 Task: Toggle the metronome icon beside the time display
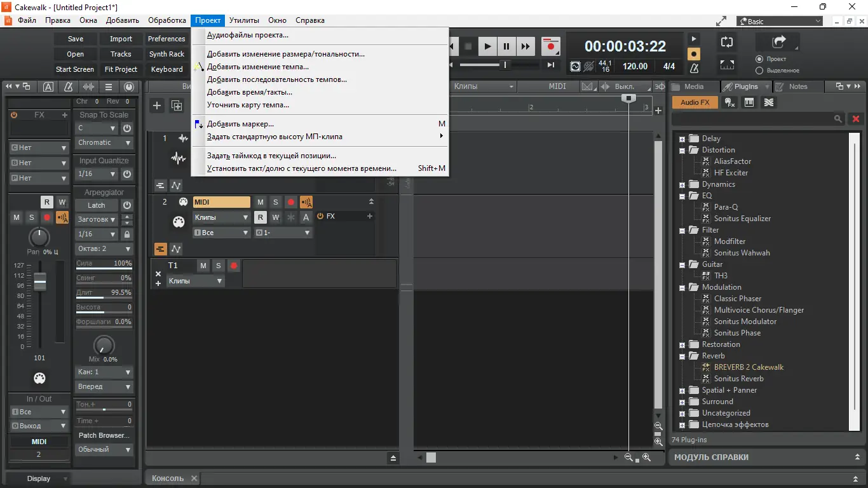694,67
